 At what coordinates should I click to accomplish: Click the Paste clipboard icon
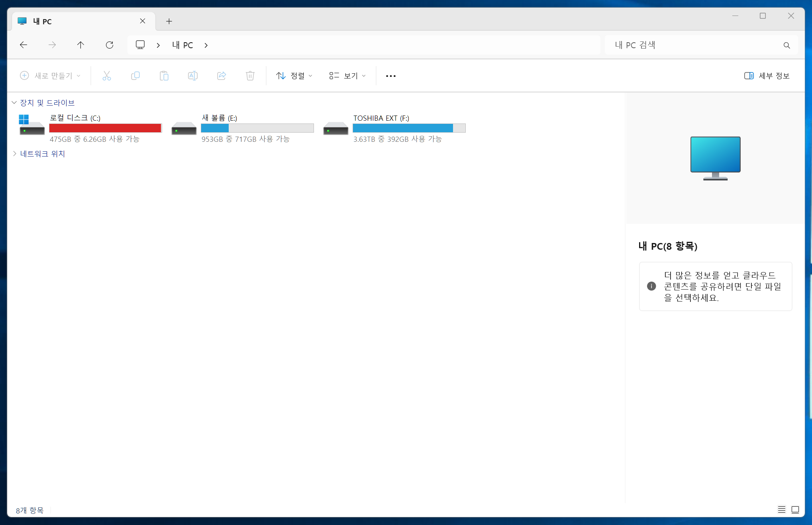pos(164,76)
